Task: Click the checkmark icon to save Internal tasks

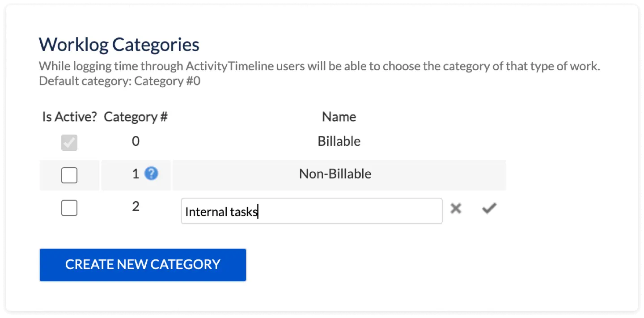Action: [489, 208]
